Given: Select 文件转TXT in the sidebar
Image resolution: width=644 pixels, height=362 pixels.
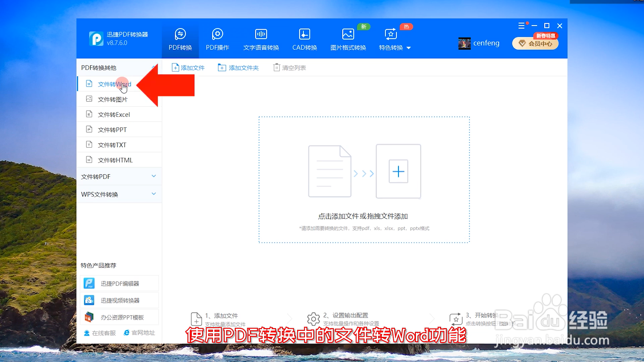Looking at the screenshot, I should (x=119, y=145).
